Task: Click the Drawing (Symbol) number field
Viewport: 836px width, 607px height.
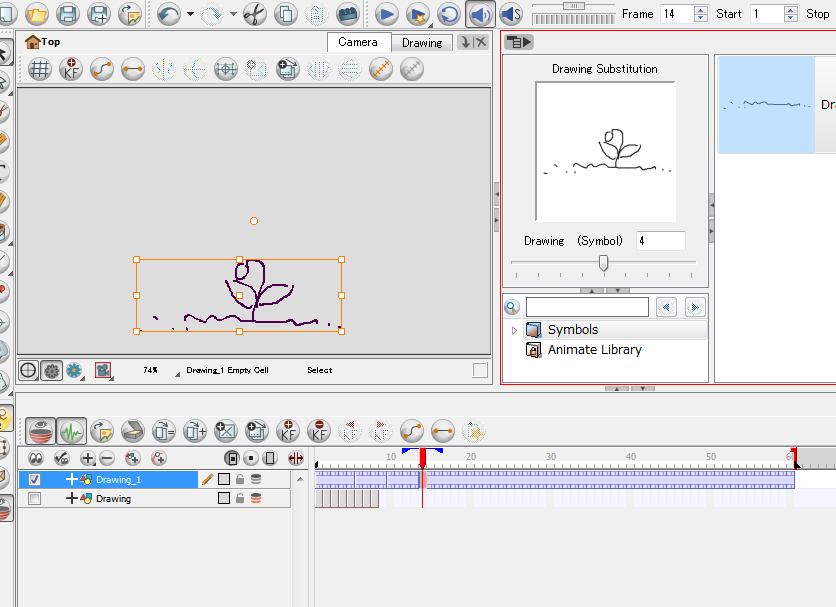Action: coord(661,241)
